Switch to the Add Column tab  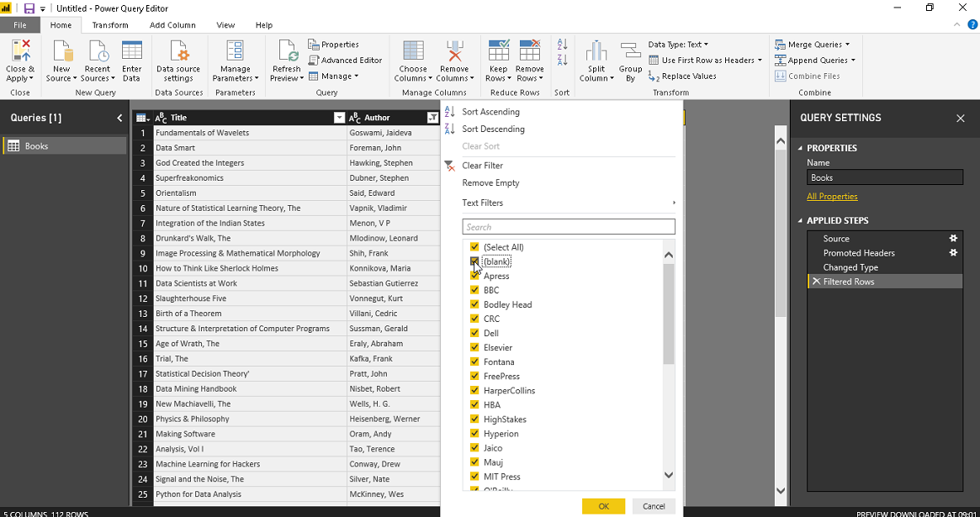coord(172,25)
